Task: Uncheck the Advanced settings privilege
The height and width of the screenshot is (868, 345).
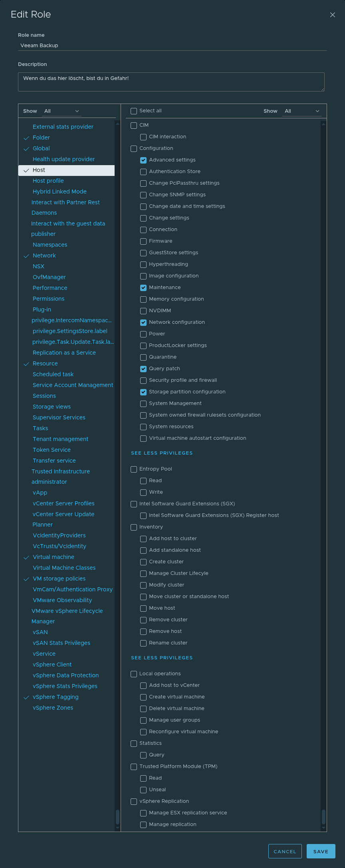Action: 143,160
